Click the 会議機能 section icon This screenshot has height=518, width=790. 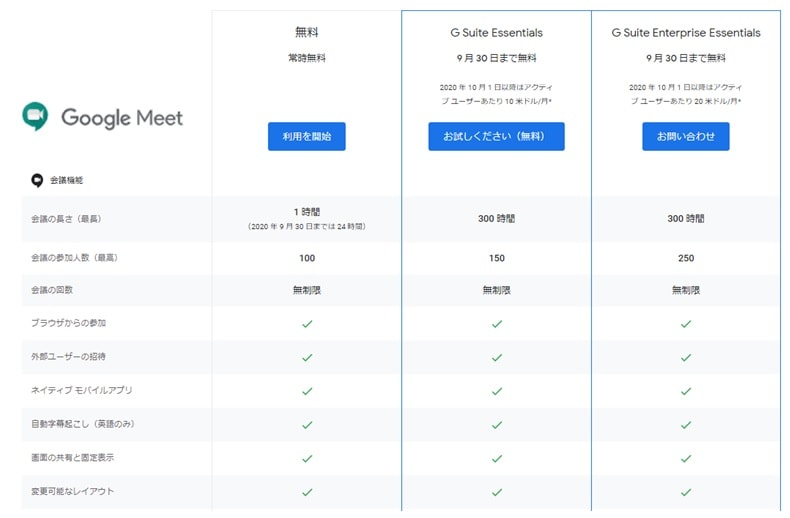pos(37,181)
